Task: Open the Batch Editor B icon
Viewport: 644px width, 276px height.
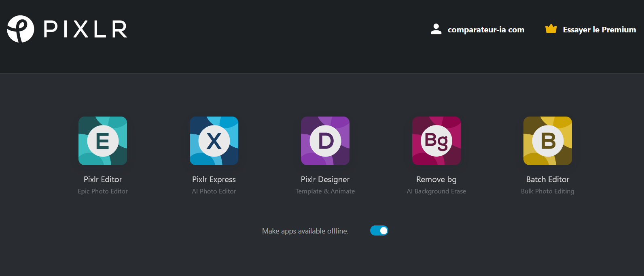Action: click(x=548, y=141)
